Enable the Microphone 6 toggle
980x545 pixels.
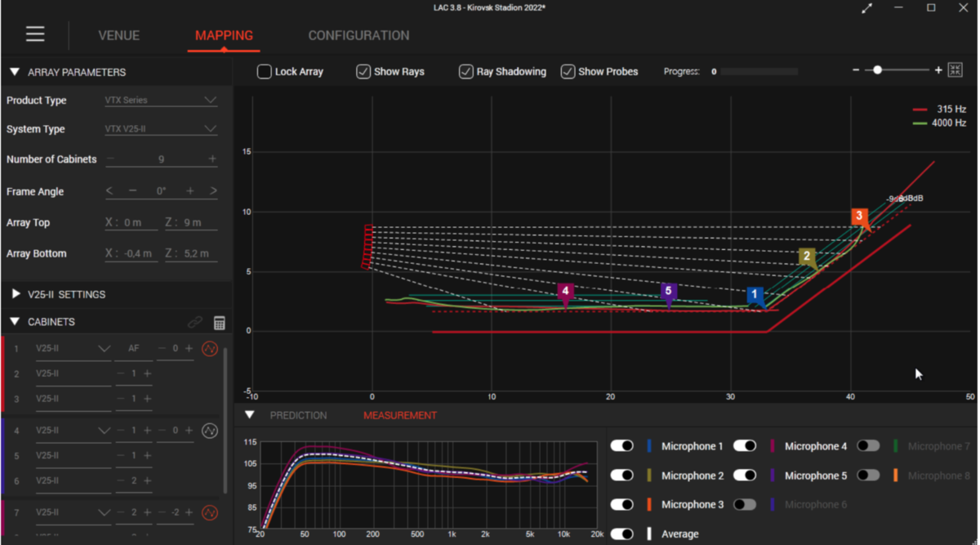[745, 504]
